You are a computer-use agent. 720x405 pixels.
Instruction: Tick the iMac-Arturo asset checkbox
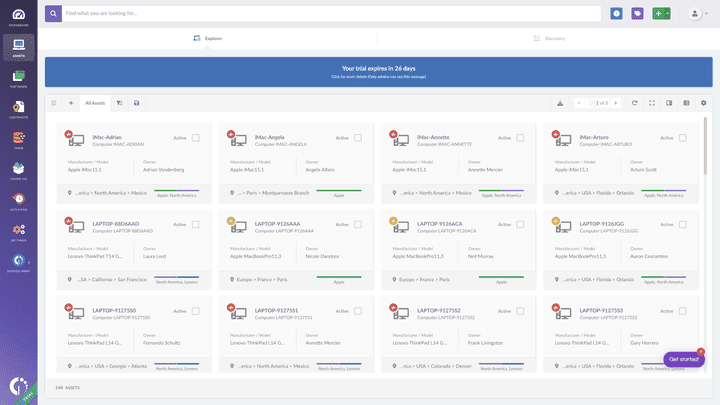(683, 138)
